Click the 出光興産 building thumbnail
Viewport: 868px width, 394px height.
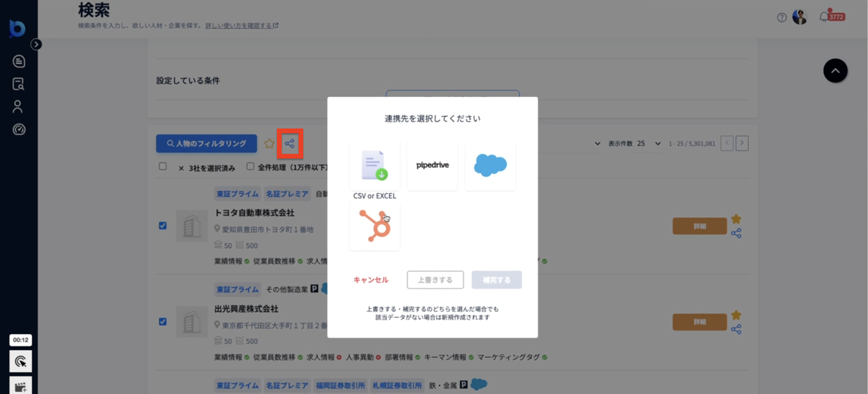pos(192,322)
